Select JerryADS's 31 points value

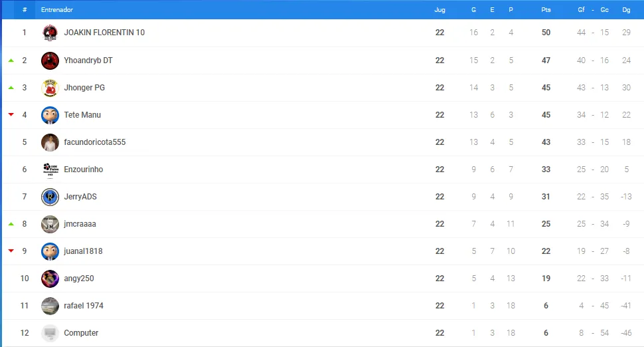click(x=546, y=197)
